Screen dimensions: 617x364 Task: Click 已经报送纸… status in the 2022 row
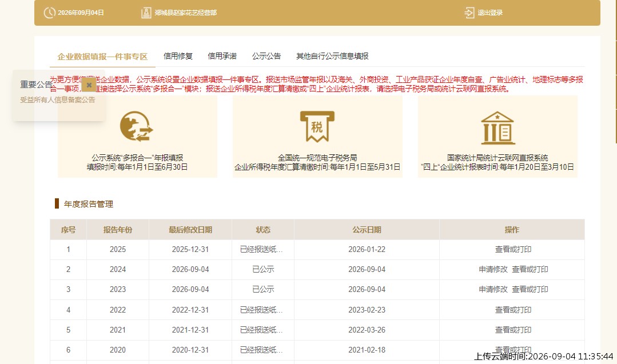coord(261,310)
